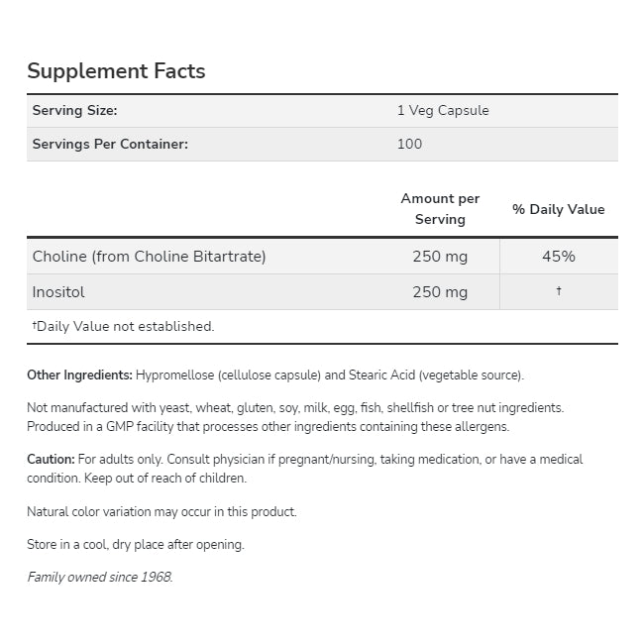The image size is (644, 644).
Task: Select the Choline (from Choline Bitartrate) row label
Action: pyautogui.click(x=150, y=257)
